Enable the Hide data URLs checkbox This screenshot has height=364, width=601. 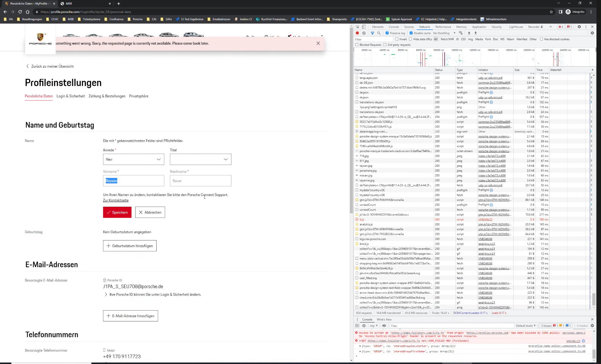(x=410, y=39)
